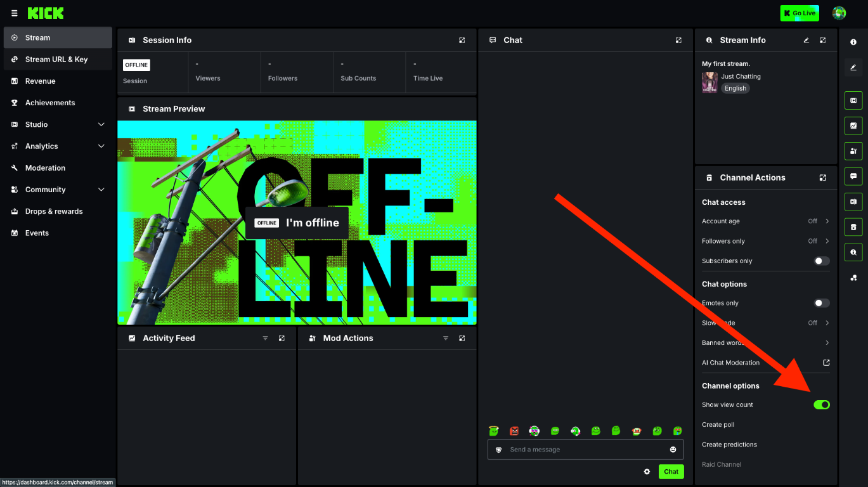Screen dimensions: 868x487
Task: Focus the Send a message input
Action: tap(586, 450)
